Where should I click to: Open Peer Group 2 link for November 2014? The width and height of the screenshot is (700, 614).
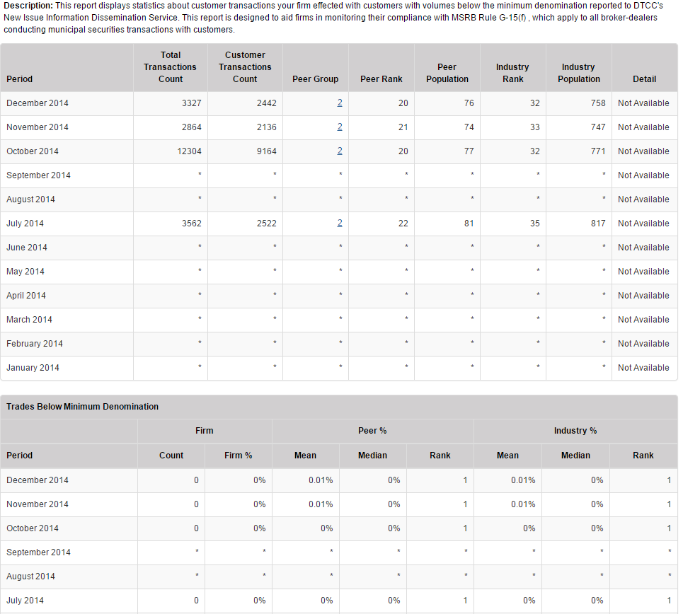[x=340, y=127]
